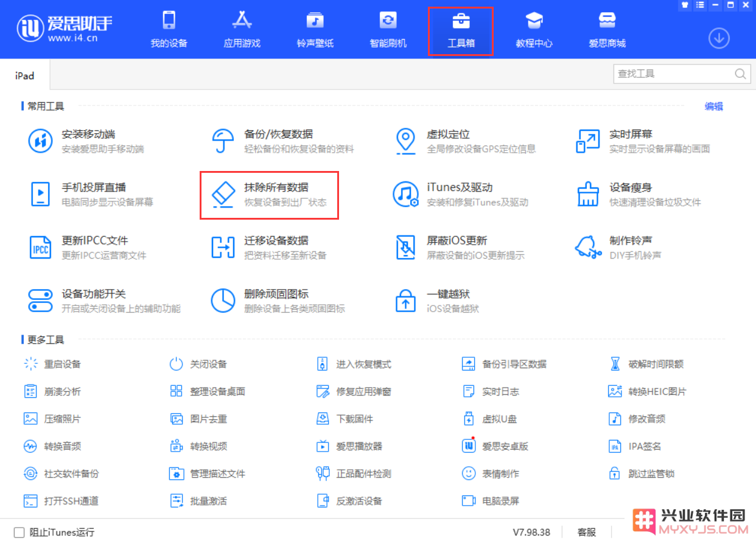The width and height of the screenshot is (756, 544).
Task: Start 手机投屏直播 tool
Action: pyautogui.click(x=91, y=194)
